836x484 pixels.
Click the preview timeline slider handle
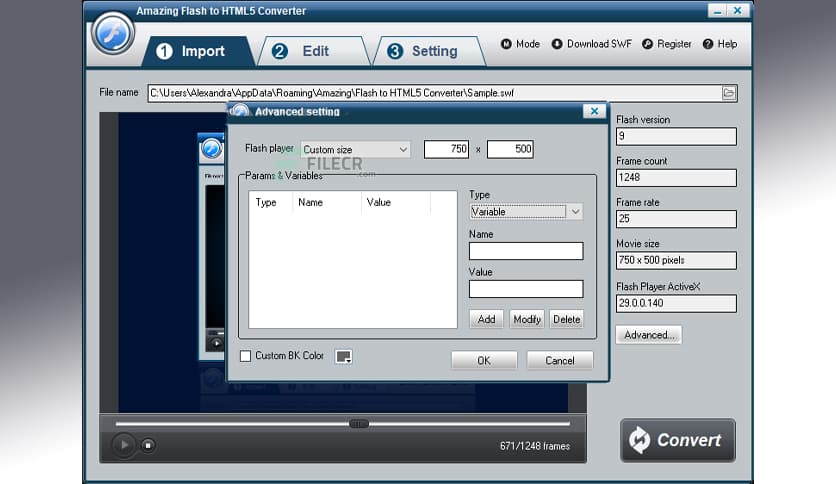359,424
